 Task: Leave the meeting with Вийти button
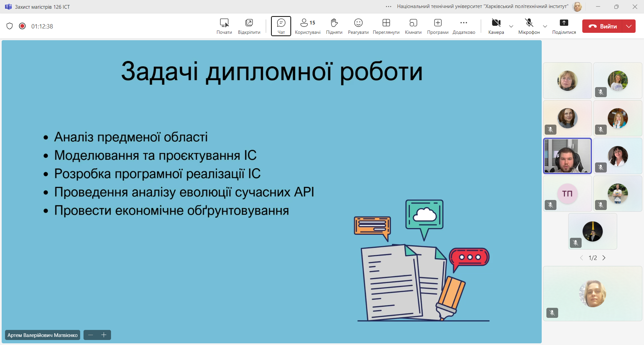[x=602, y=26]
